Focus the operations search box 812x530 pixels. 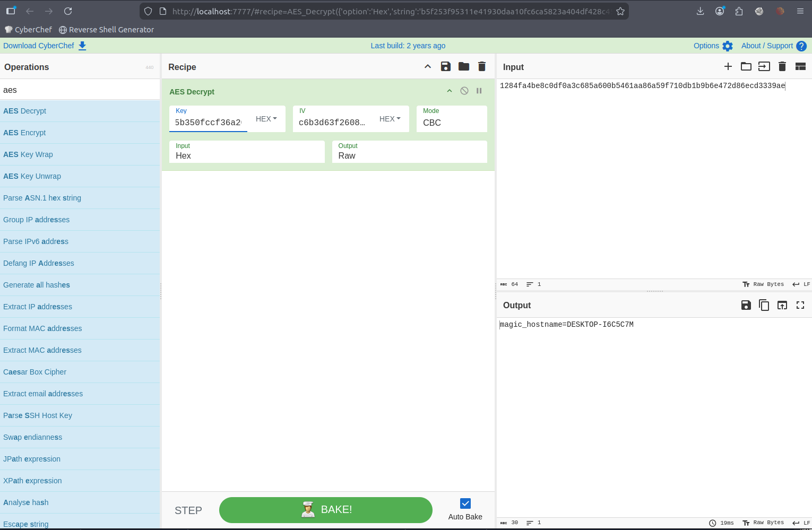(80, 90)
